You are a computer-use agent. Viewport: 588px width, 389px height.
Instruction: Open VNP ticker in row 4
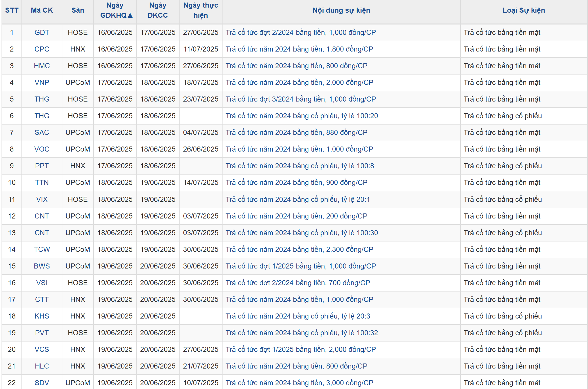pyautogui.click(x=42, y=82)
